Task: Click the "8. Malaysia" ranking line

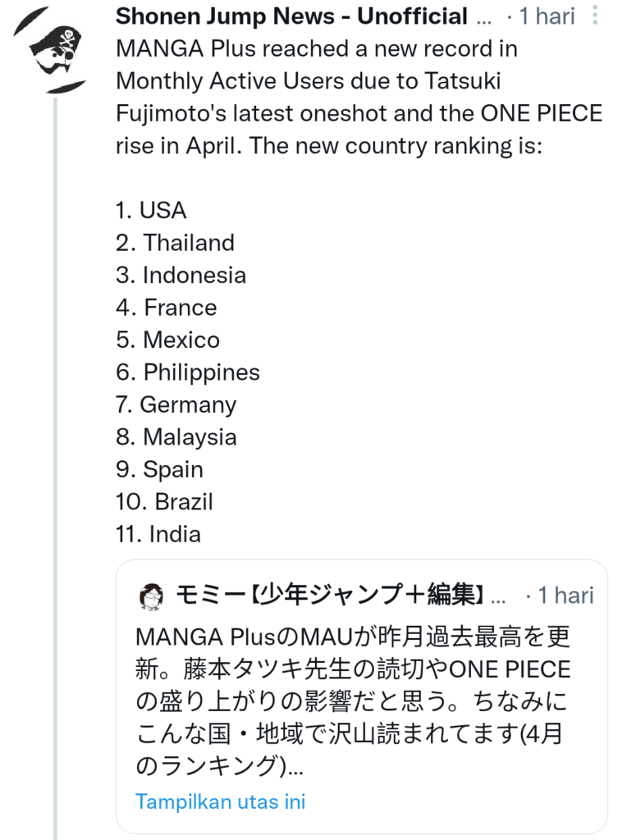Action: click(x=176, y=437)
